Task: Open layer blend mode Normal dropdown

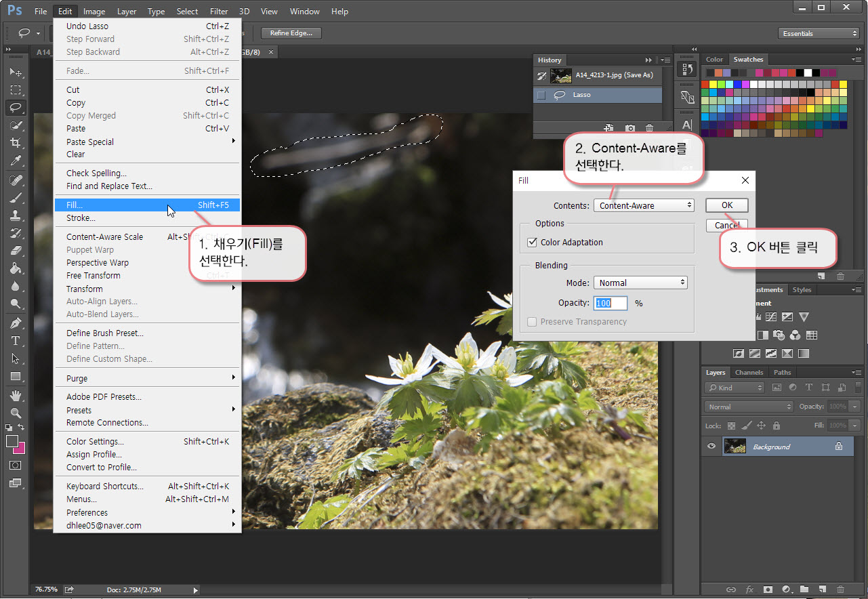Action: coord(749,407)
